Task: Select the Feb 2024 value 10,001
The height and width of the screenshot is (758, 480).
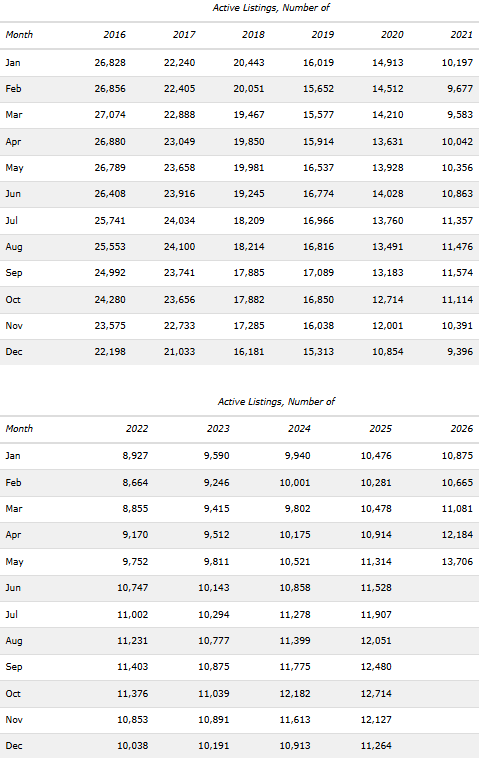Action: pyautogui.click(x=295, y=483)
